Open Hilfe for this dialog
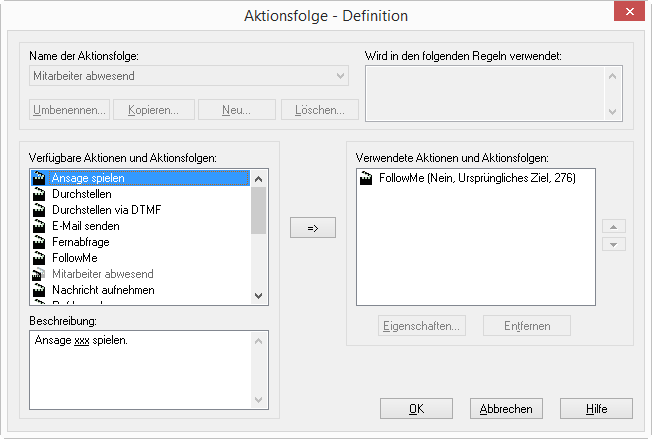Viewport: 652px width, 439px height. [596, 408]
